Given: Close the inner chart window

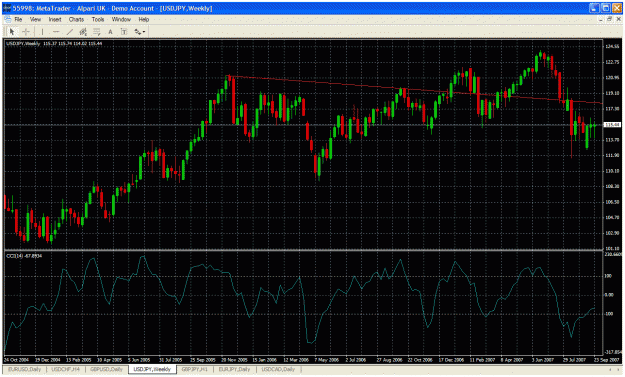Looking at the screenshot, I should [x=618, y=19].
